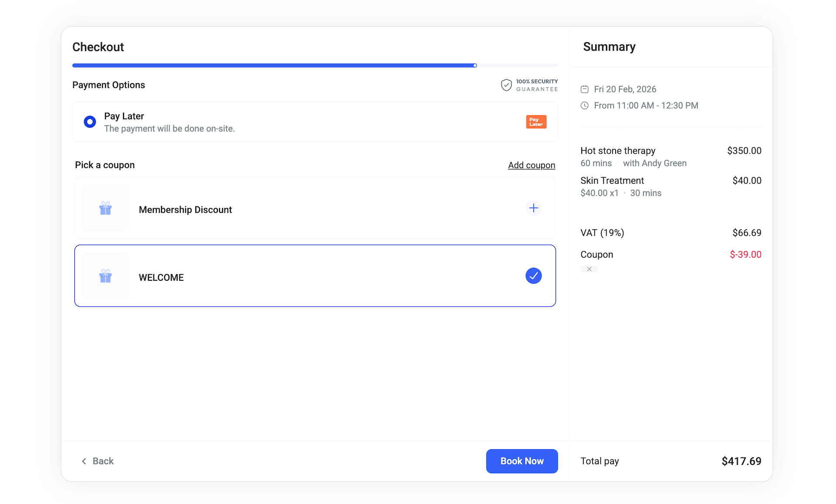Click the Back text button
The width and height of the screenshot is (836, 504).
(103, 461)
